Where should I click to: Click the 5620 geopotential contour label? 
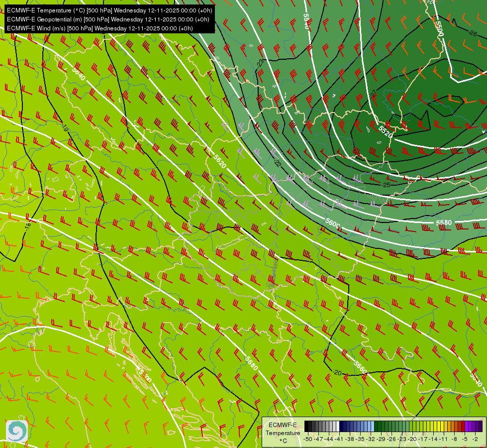tap(219, 161)
